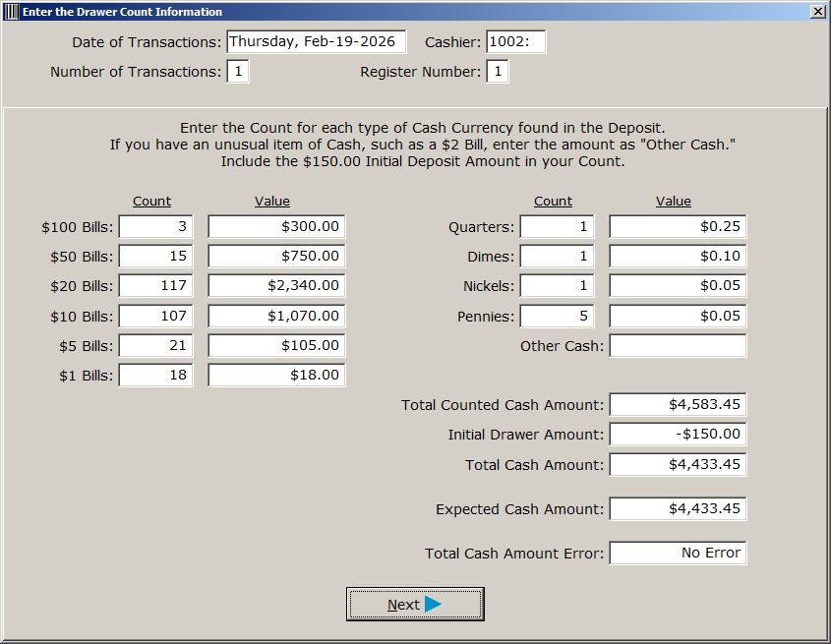
Task: Edit the Number of Transactions field
Action: 238,72
